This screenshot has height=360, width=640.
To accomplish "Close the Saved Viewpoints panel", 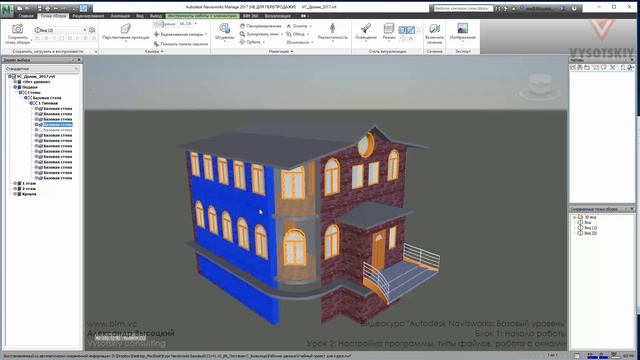I will point(632,209).
